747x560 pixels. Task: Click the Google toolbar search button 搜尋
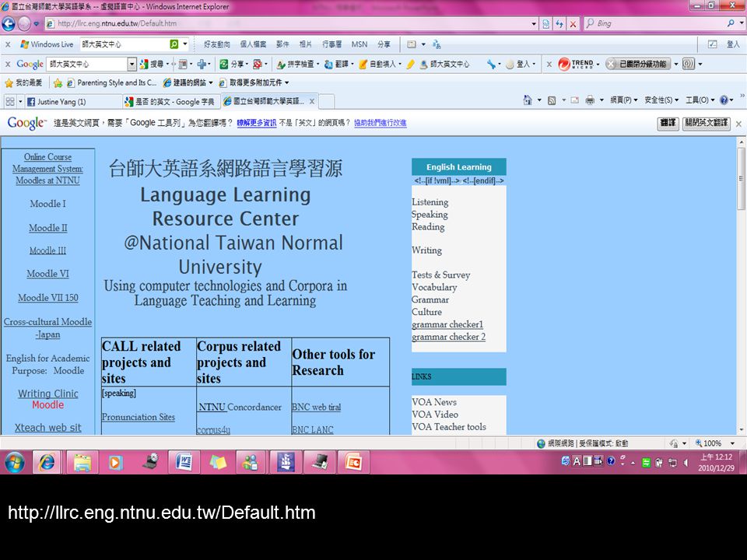tap(150, 64)
